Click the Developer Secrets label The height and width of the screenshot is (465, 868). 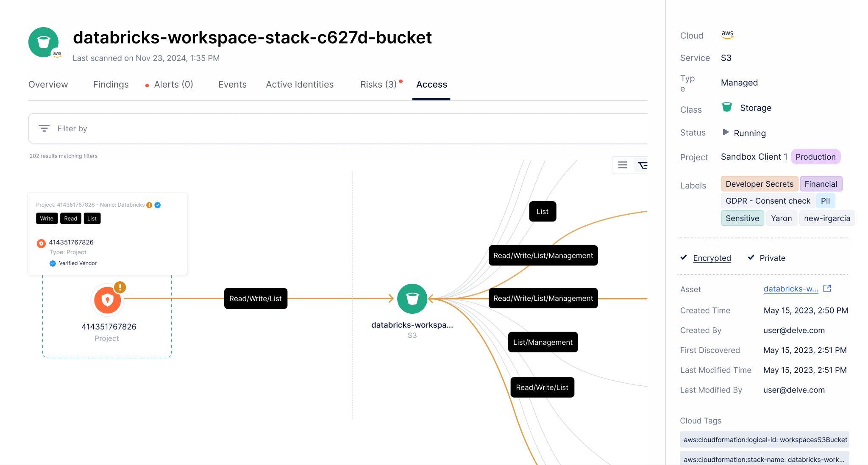(759, 184)
